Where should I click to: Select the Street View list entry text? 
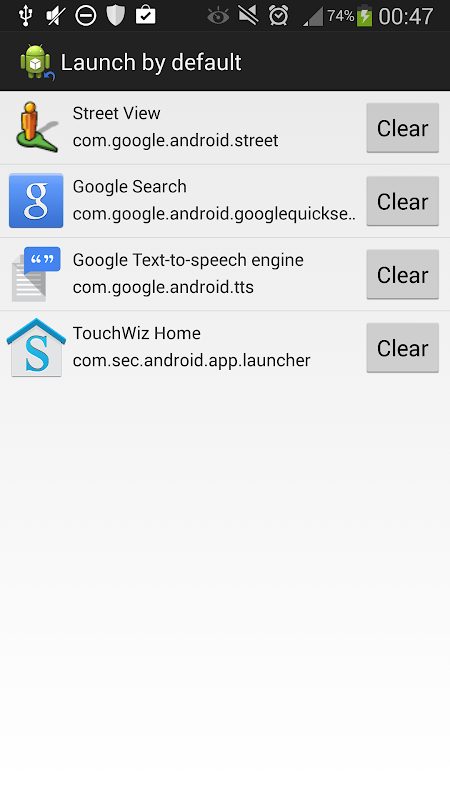[x=116, y=113]
